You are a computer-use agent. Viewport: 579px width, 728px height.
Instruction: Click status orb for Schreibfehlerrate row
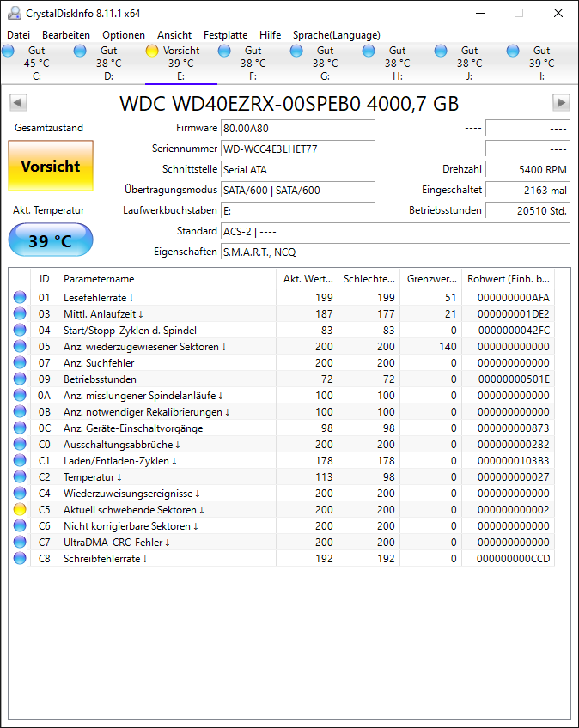pos(20,559)
